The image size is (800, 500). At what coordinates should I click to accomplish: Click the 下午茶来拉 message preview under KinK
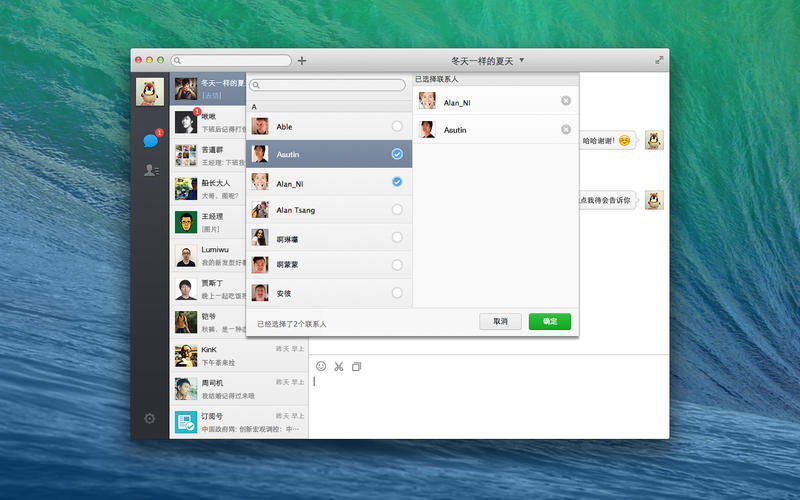(218, 363)
